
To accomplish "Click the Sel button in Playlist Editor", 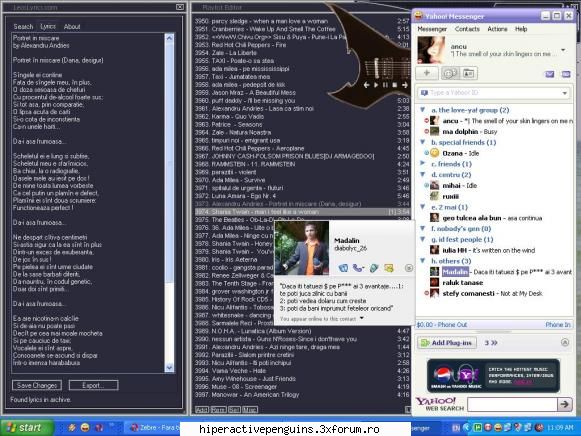I will tap(234, 410).
